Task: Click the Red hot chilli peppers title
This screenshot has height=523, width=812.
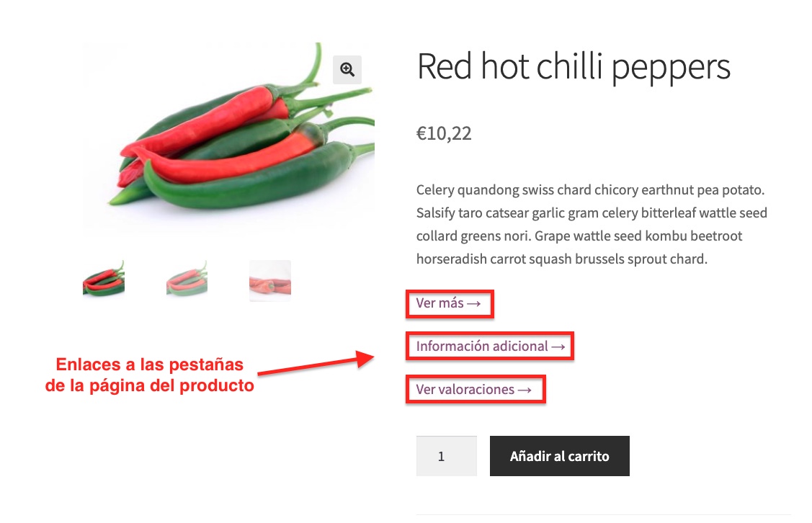Action: tap(574, 67)
